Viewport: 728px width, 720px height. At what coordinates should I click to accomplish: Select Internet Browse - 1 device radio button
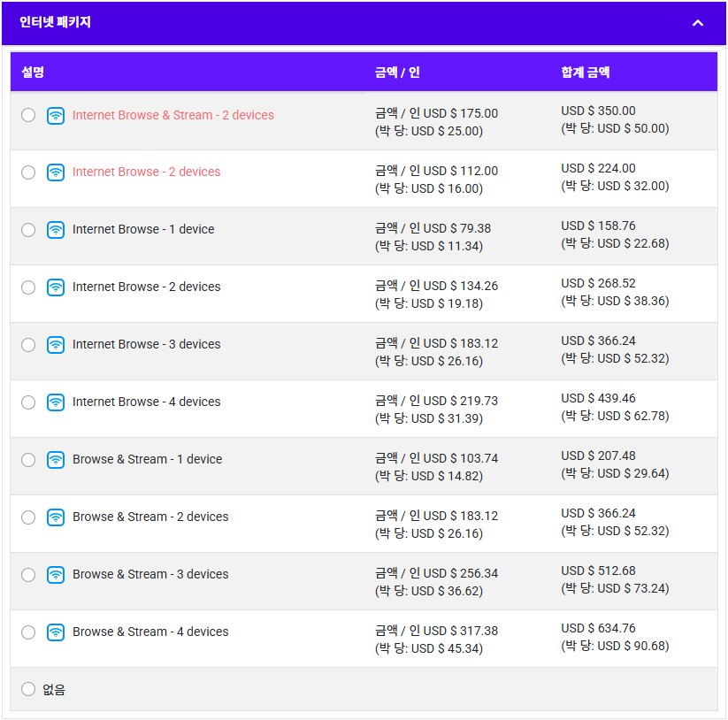[28, 230]
